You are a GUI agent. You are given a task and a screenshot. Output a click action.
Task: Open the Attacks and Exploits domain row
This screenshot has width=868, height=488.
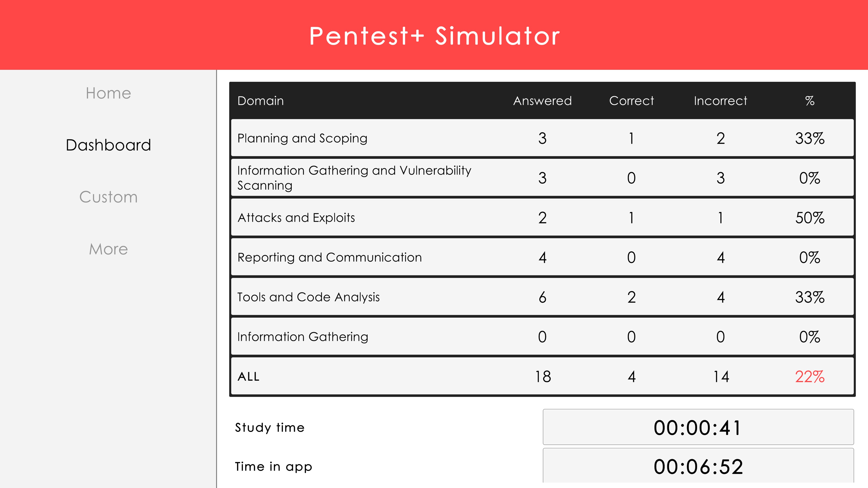tap(296, 218)
